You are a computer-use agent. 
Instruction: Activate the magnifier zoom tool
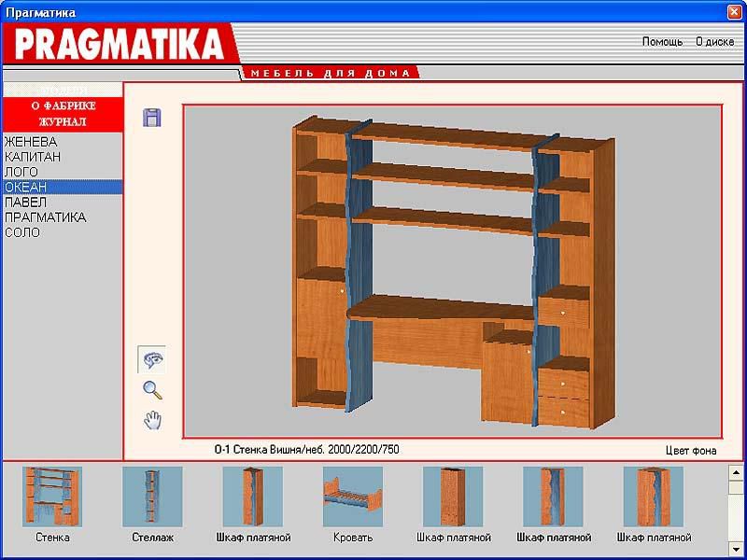(x=152, y=390)
